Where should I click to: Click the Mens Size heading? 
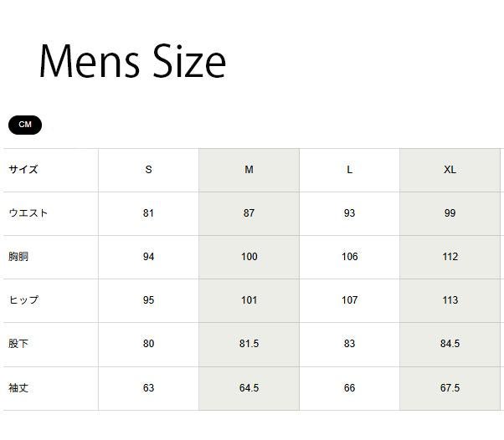[132, 61]
